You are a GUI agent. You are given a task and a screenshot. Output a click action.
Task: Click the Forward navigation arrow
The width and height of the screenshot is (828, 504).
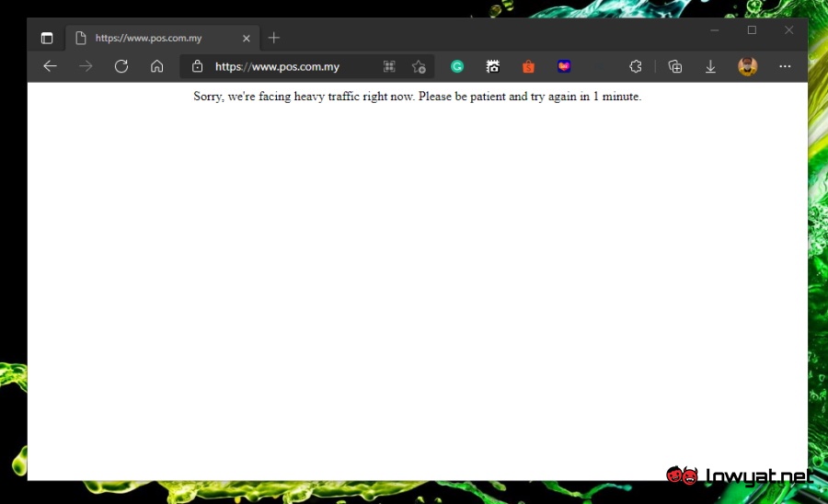coord(86,66)
